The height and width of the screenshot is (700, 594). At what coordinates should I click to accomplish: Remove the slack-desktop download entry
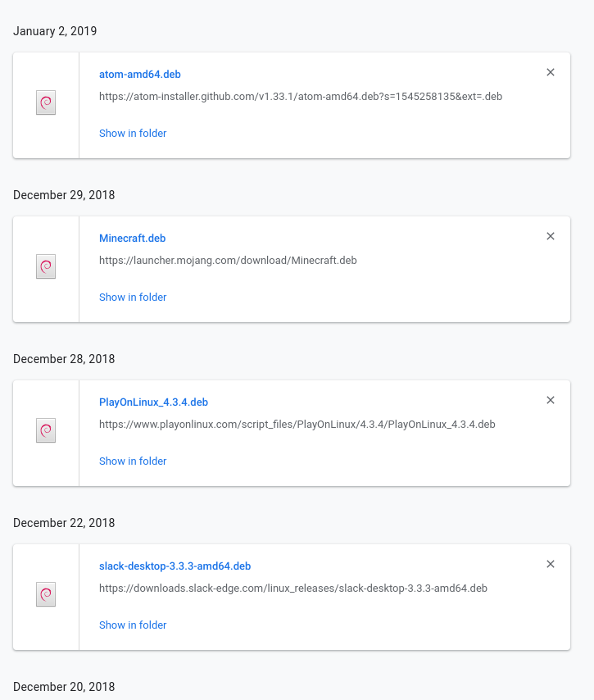pyautogui.click(x=551, y=564)
